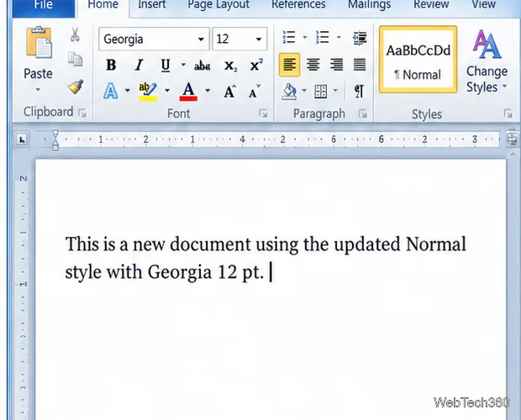Open Bullets library dropdown arrow
The width and height of the screenshot is (521, 420).
click(x=305, y=37)
